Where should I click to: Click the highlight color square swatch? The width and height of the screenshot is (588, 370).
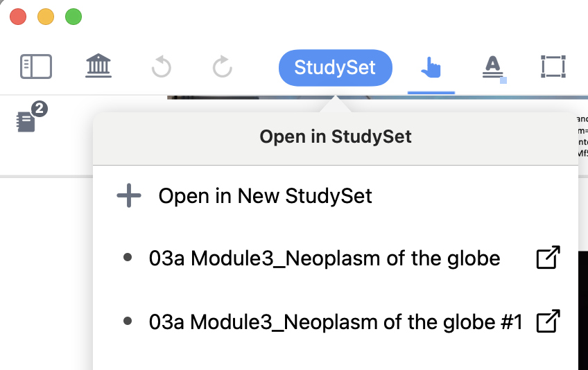[503, 80]
